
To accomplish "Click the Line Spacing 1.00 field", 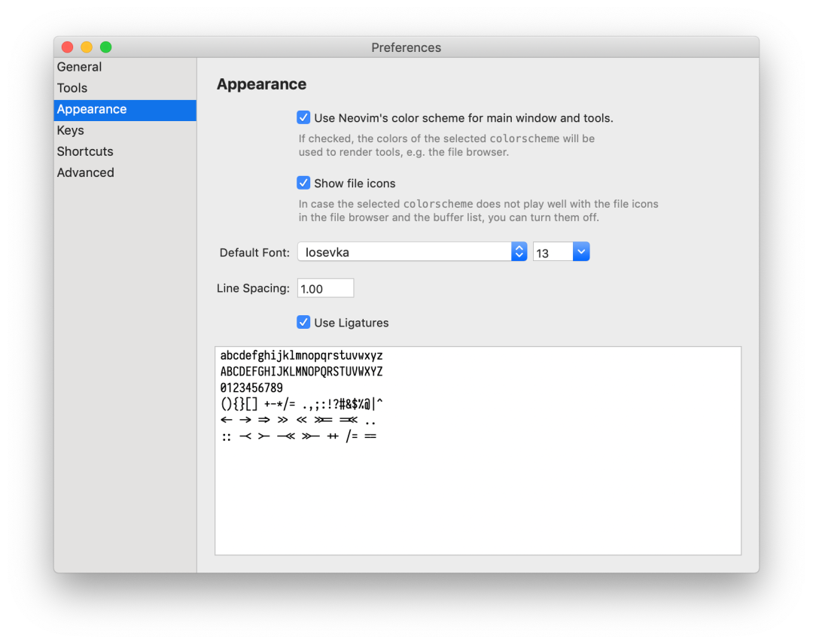I will click(x=326, y=288).
